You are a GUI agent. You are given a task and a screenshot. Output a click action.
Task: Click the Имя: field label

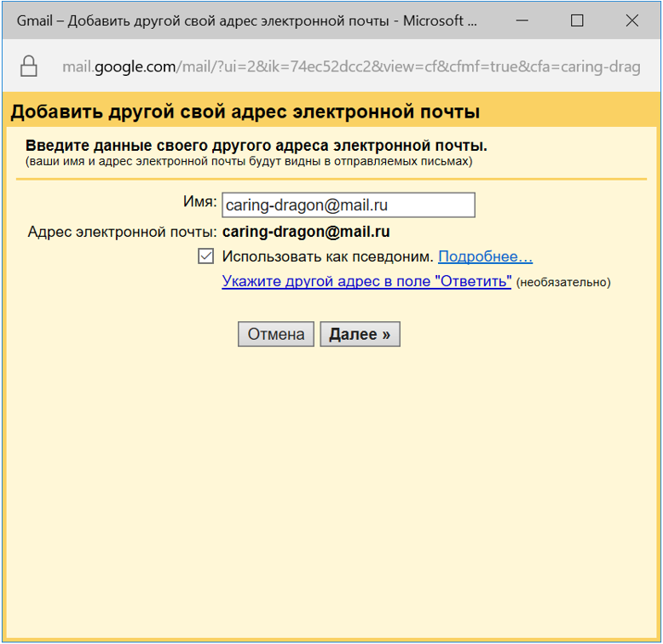click(200, 202)
